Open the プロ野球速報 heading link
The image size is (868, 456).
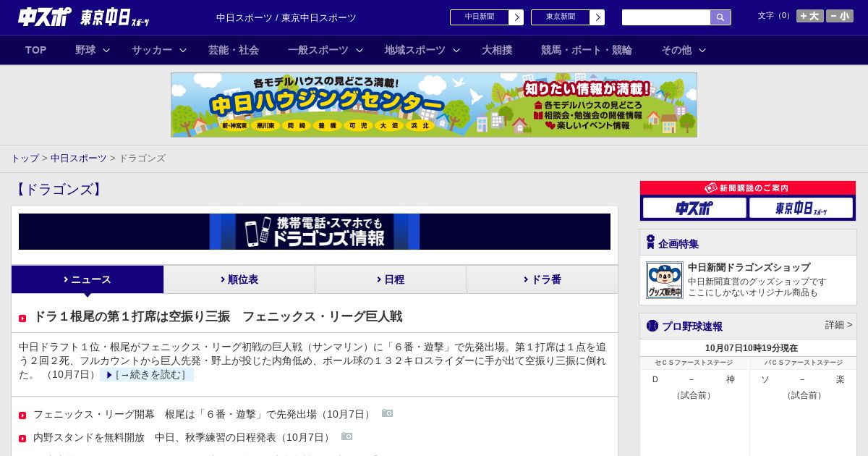pos(692,326)
